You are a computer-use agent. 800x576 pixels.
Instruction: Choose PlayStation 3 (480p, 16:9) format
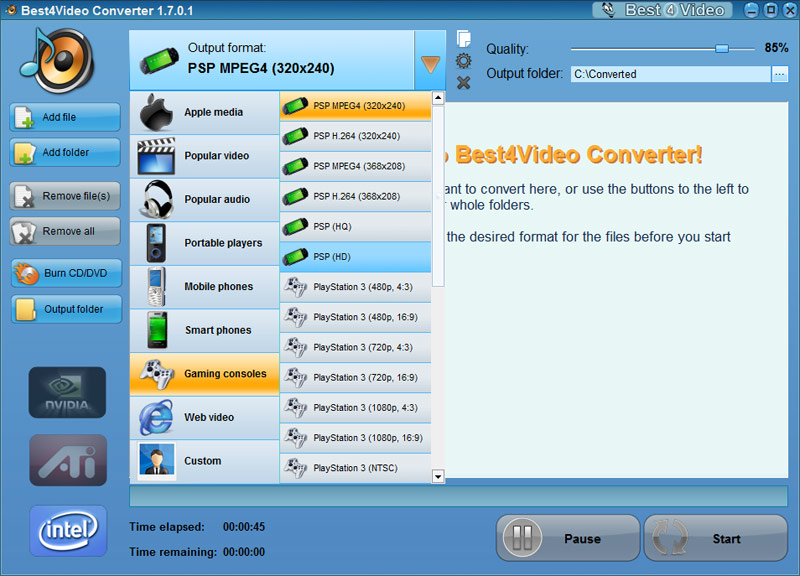(x=356, y=317)
